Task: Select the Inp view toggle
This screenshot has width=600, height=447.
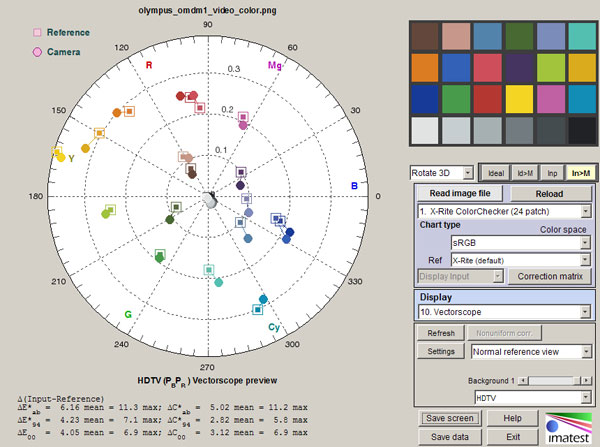Action: coord(552,173)
